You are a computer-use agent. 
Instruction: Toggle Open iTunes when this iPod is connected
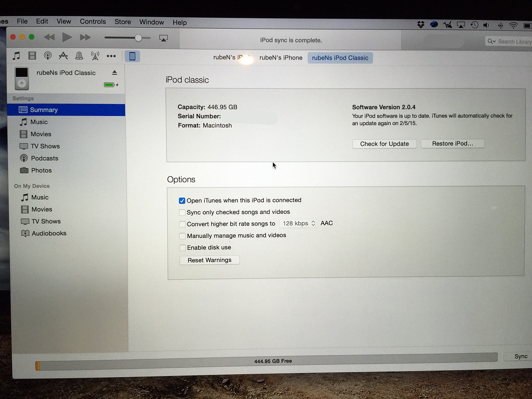(x=182, y=201)
